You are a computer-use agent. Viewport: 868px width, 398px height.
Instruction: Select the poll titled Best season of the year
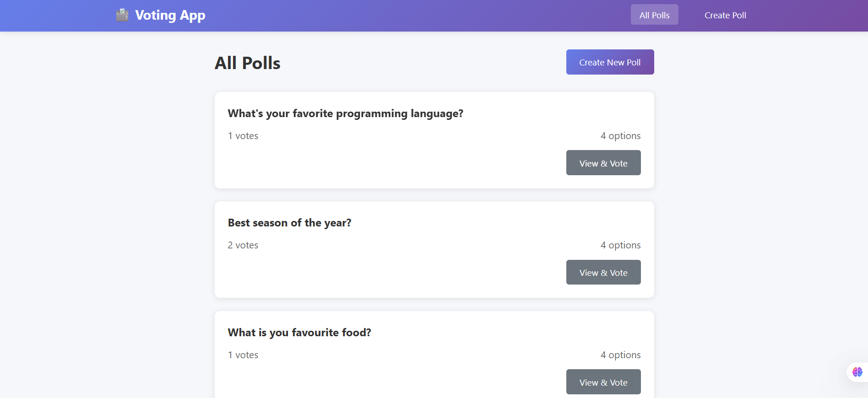(289, 223)
